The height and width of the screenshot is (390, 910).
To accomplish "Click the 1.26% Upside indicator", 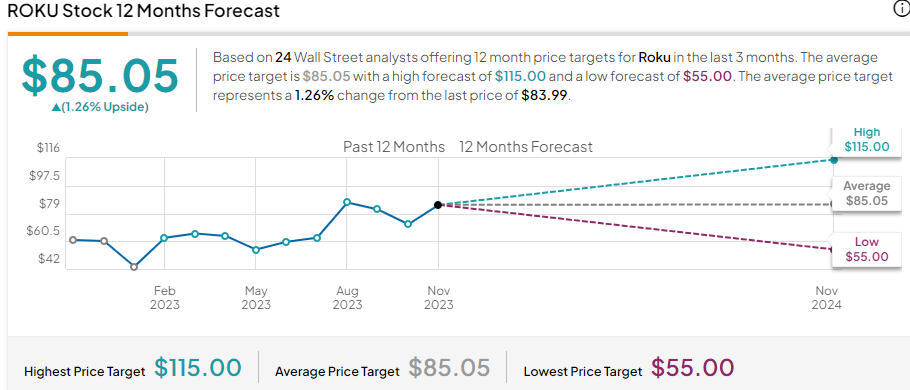I will (x=100, y=107).
